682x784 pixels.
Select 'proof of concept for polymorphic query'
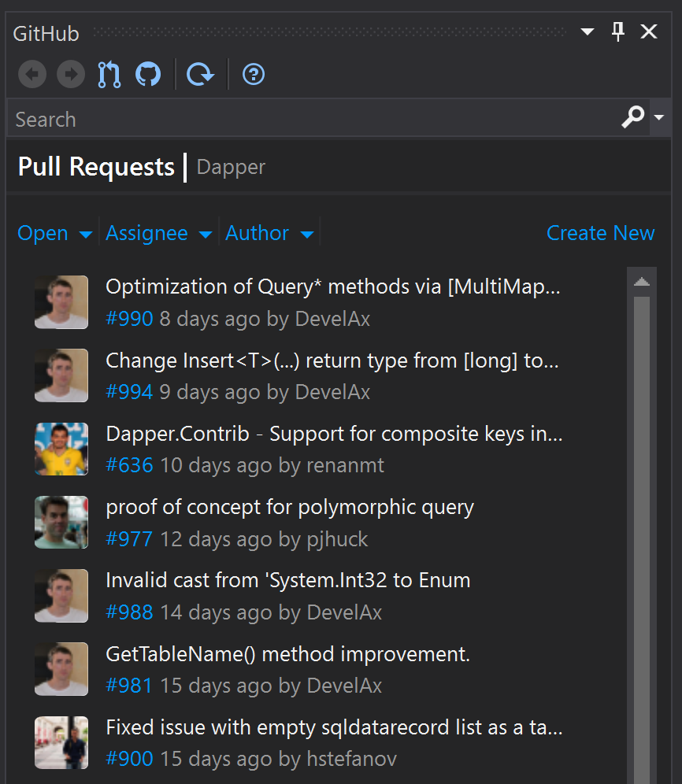tap(290, 508)
